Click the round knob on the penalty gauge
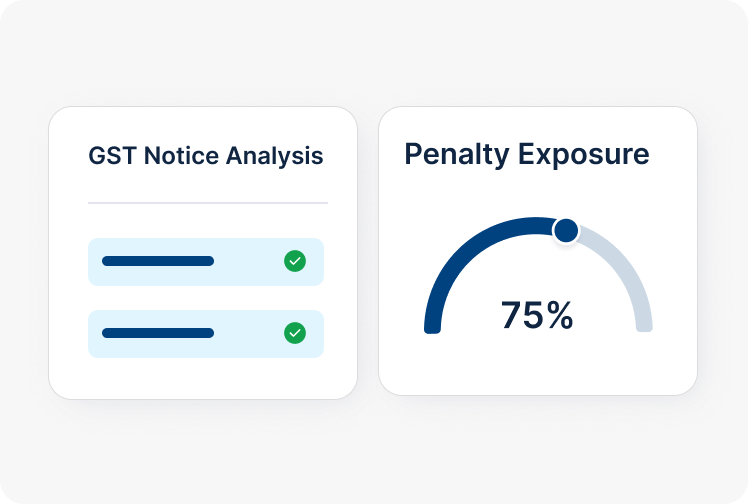748x504 pixels. pos(566,231)
